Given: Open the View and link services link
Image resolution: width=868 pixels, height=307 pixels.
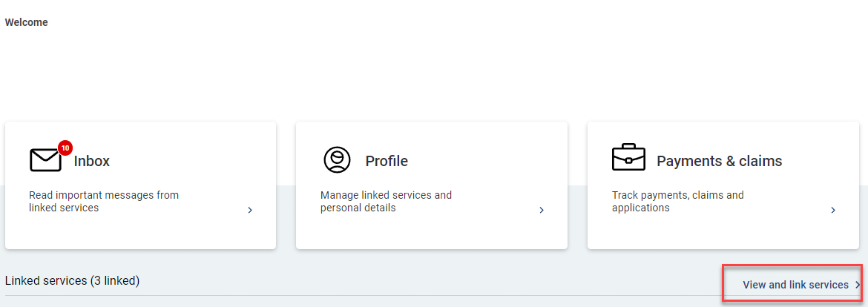Looking at the screenshot, I should pos(795,285).
